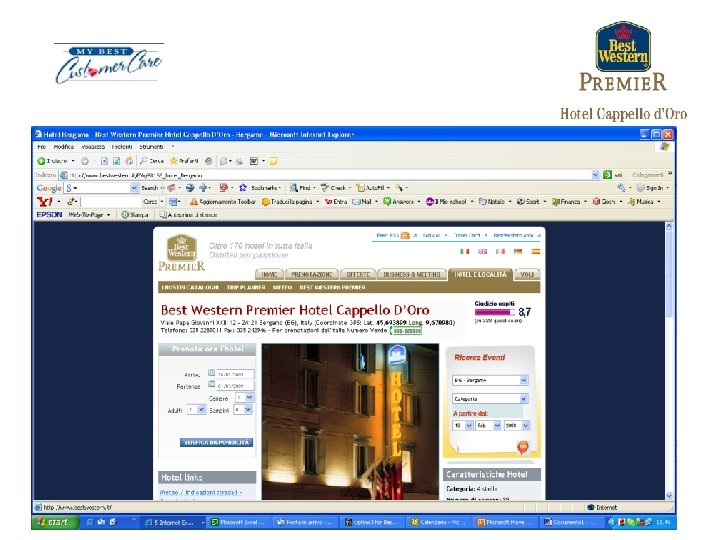This screenshot has height=540, width=720.
Task: Open the Bambini dropdown
Action: click(243, 410)
